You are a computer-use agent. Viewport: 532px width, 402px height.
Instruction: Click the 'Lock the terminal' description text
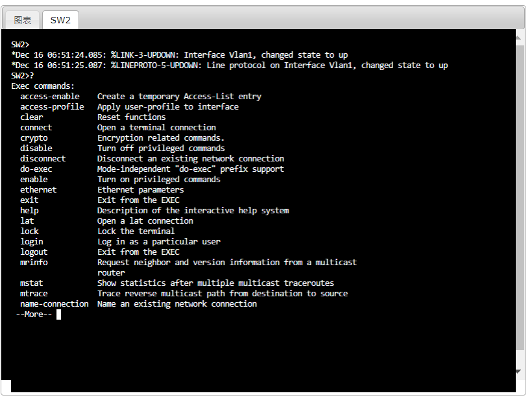(136, 231)
